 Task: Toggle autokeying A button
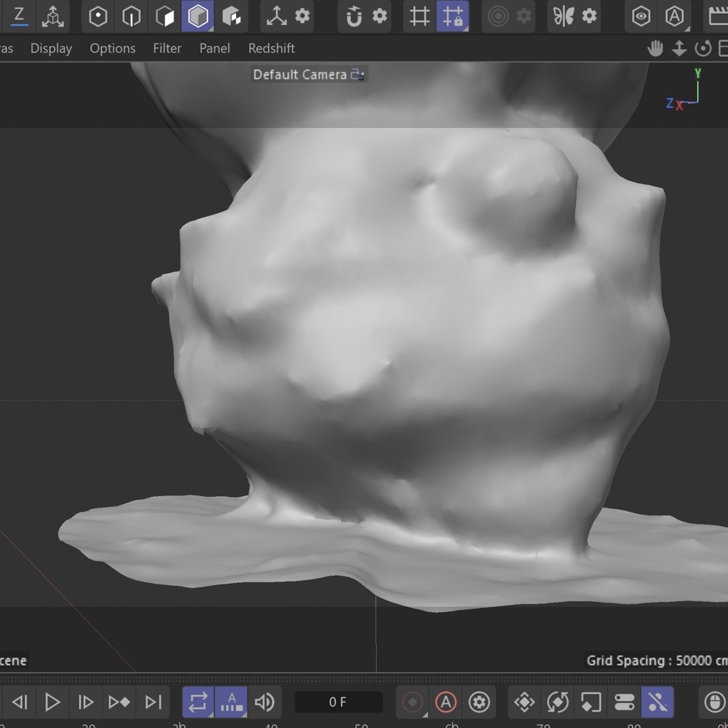point(446,702)
